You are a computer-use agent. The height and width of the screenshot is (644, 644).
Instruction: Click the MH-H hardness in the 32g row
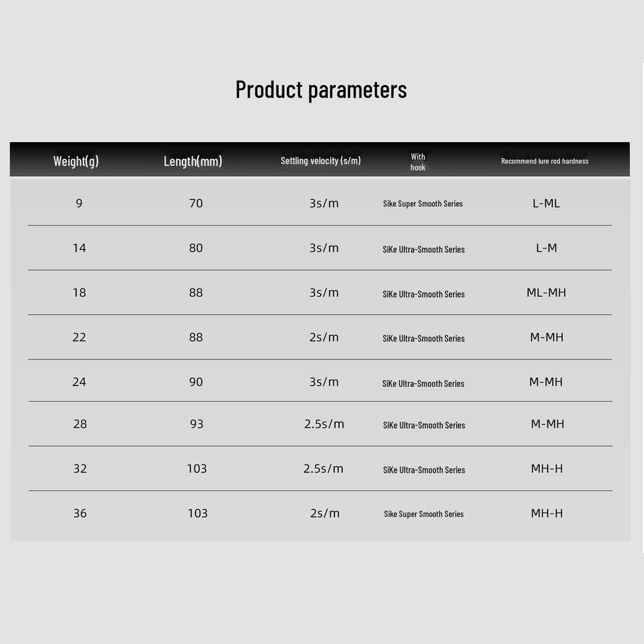[x=547, y=469]
